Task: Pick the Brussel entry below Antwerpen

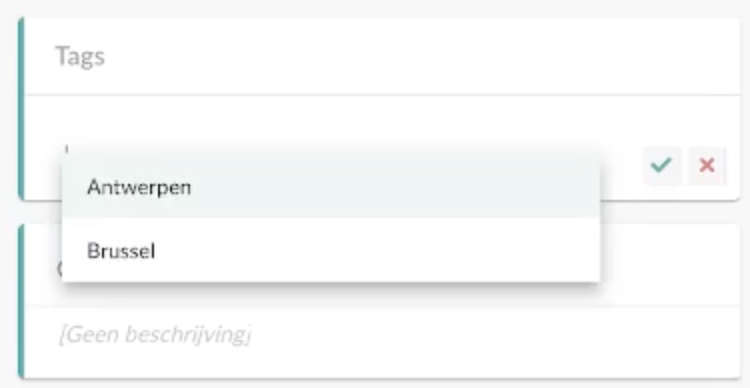Action: pyautogui.click(x=121, y=251)
